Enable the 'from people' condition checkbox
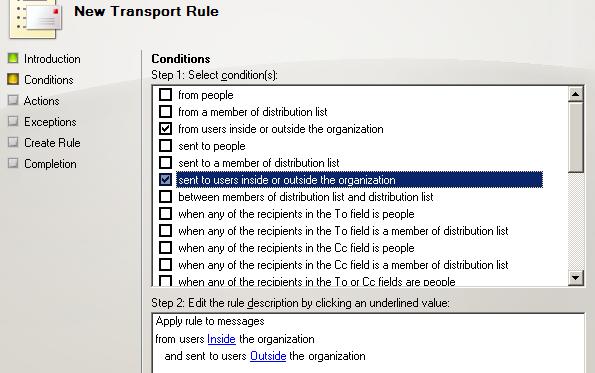 click(x=165, y=94)
